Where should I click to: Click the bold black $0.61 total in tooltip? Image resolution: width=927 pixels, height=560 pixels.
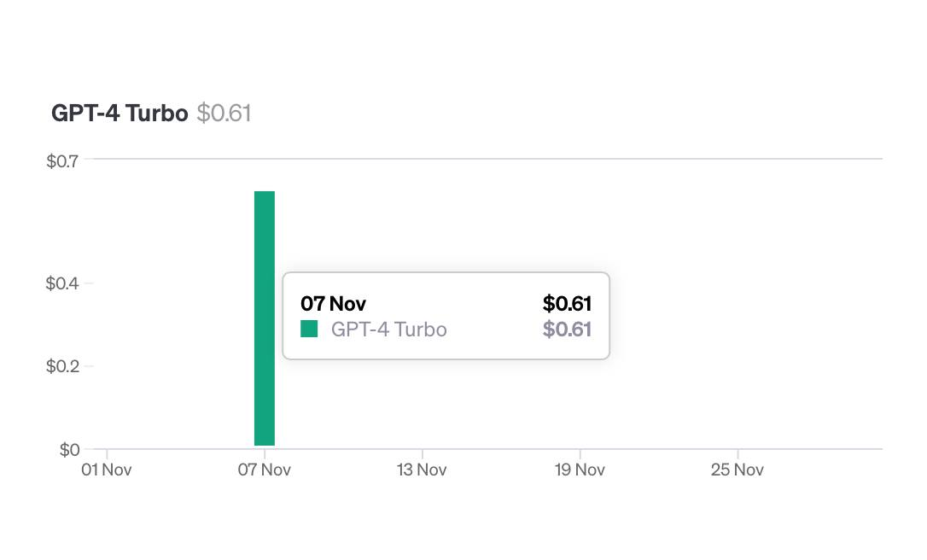pos(567,304)
